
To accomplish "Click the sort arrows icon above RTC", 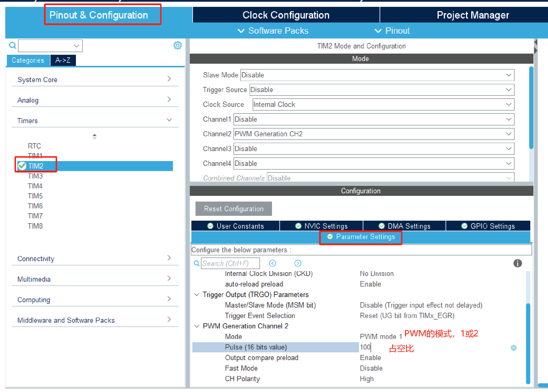I will (94, 136).
